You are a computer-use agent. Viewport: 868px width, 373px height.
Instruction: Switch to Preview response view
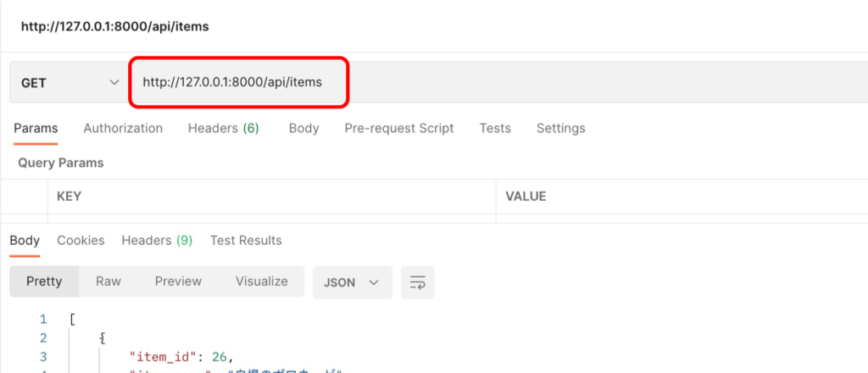click(178, 281)
